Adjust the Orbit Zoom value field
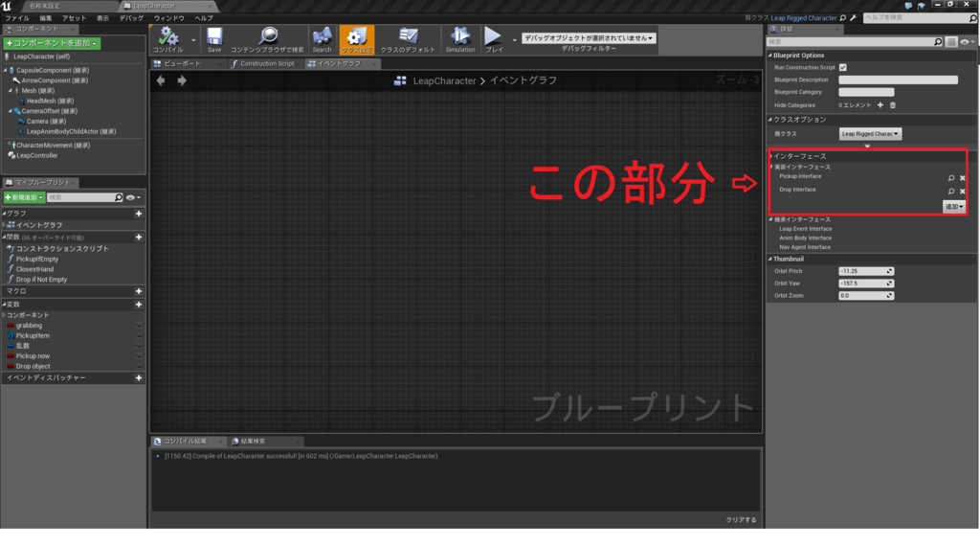The height and width of the screenshot is (545, 980). (x=865, y=296)
